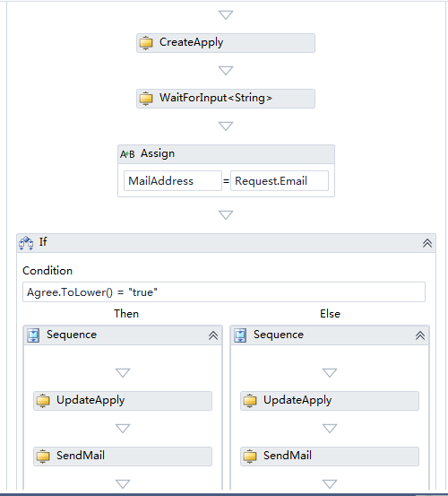
Task: Edit the MailAddress field in Assign
Action: (x=173, y=181)
